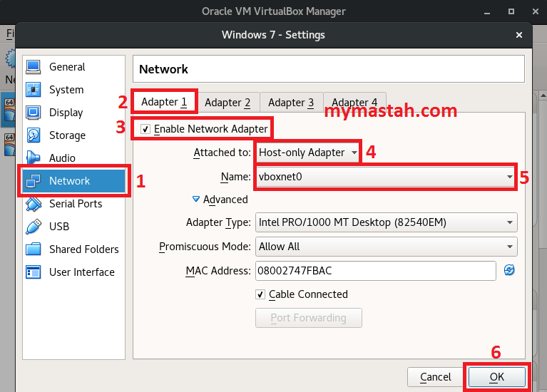Screen dimensions: 547x392
Task: Select the USB plug icon
Action: pyautogui.click(x=33, y=227)
